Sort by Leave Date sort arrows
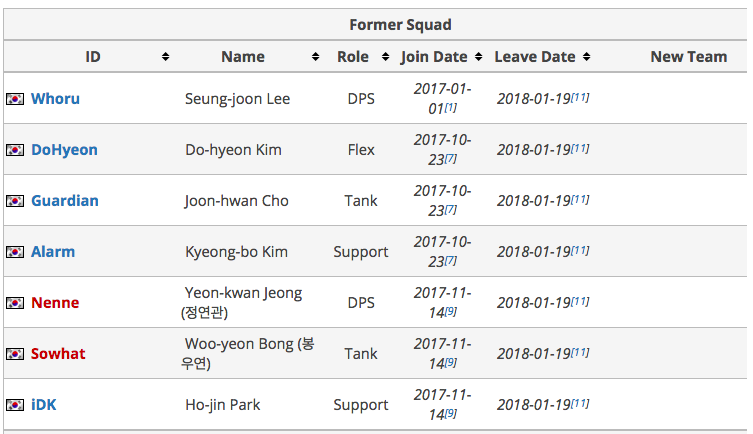This screenshot has width=753, height=434. tap(586, 57)
